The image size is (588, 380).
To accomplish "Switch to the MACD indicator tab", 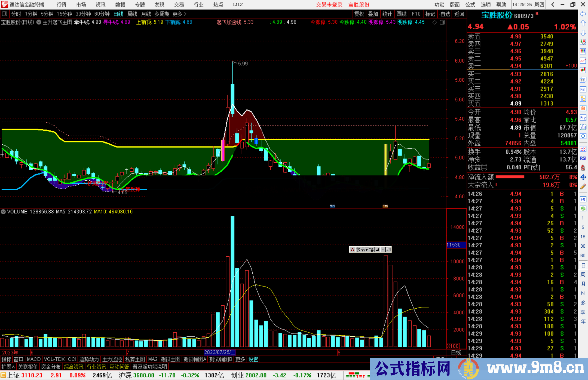I will tap(34, 359).
